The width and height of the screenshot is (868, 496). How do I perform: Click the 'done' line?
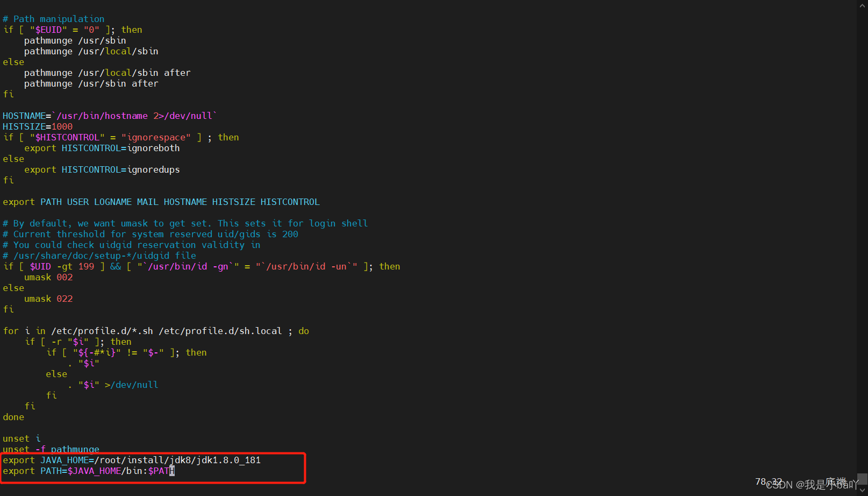click(13, 417)
